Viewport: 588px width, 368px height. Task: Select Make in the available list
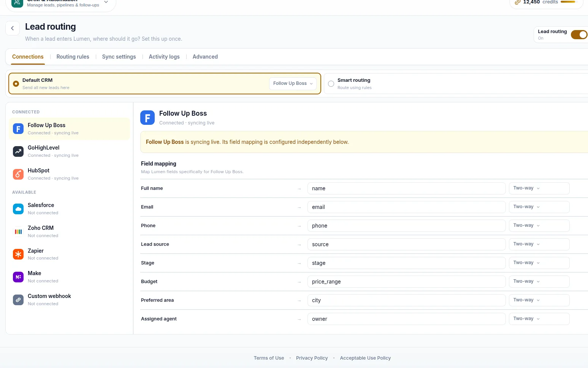click(x=69, y=277)
